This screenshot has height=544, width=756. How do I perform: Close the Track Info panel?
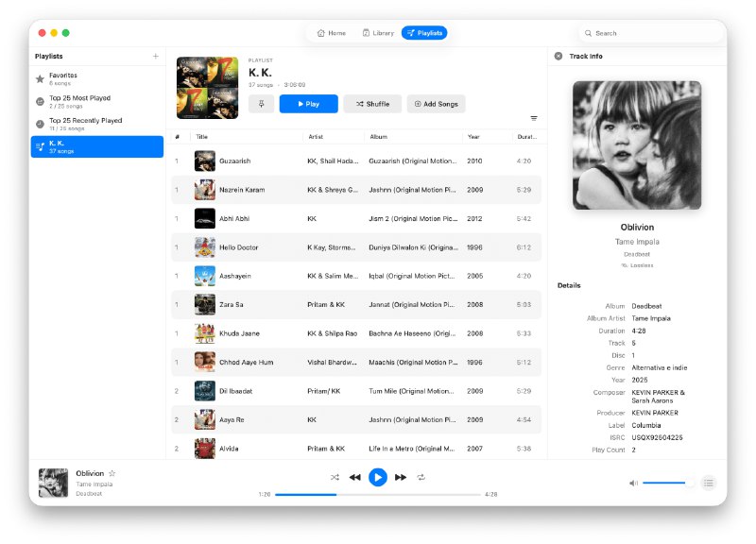pos(558,54)
